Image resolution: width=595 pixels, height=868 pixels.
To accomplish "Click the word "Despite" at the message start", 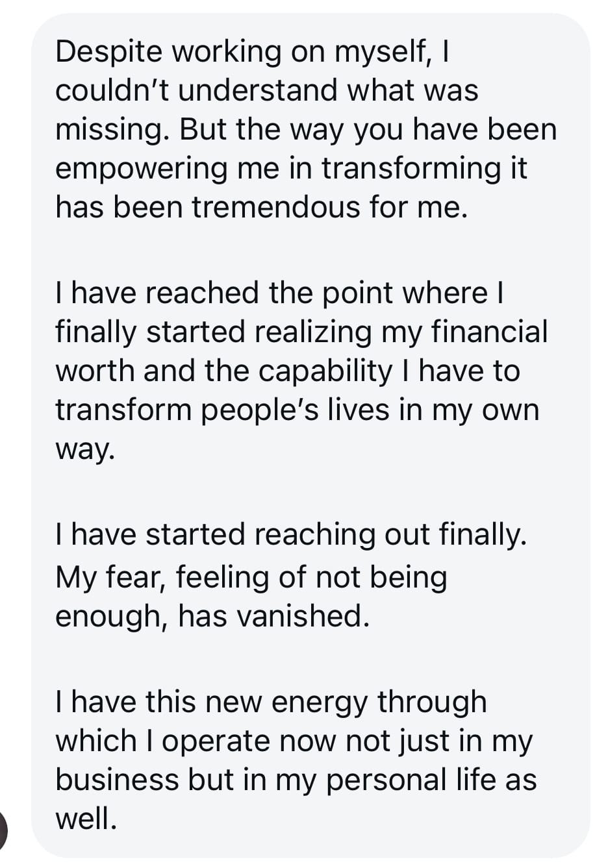I will point(108,51).
